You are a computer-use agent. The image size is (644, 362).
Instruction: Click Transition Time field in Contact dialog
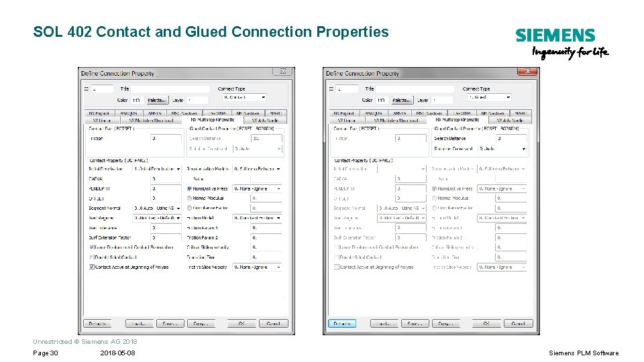(266, 257)
